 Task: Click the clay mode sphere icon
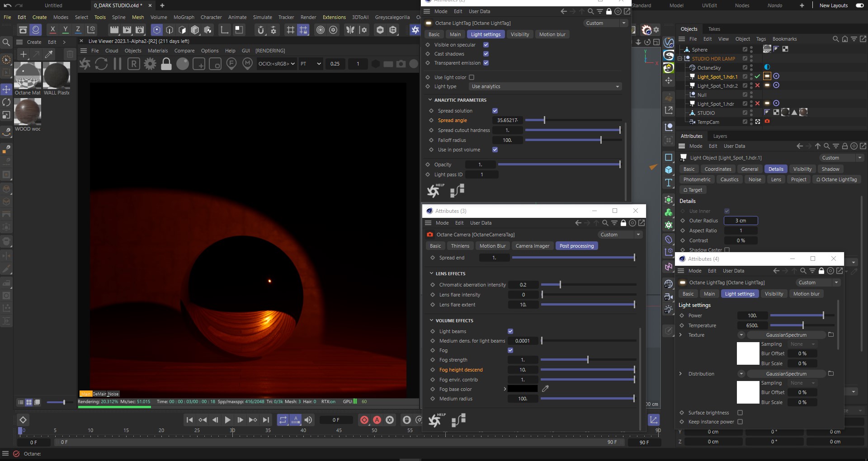[183, 64]
